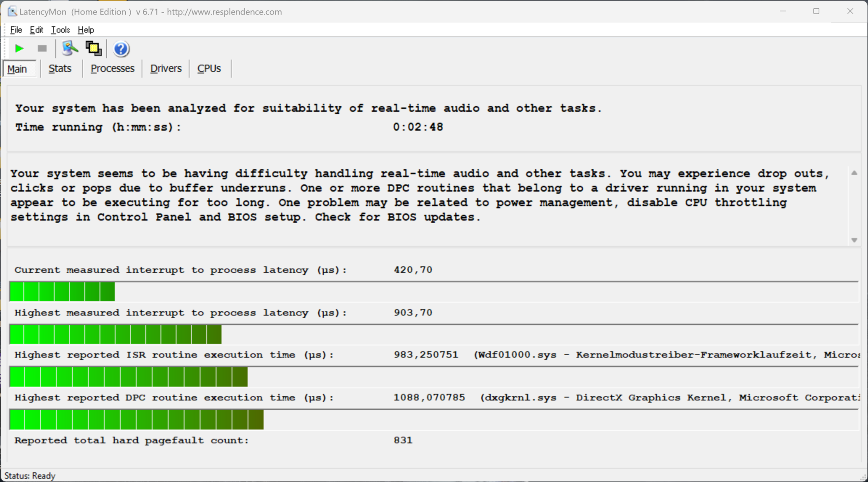The height and width of the screenshot is (482, 868).
Task: Click the 'Reported total hard pagefault count:' label
Action: 132,440
